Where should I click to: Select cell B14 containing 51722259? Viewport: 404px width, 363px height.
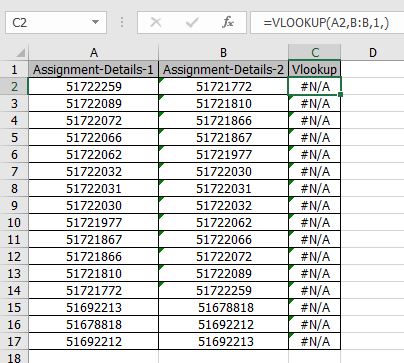[223, 290]
